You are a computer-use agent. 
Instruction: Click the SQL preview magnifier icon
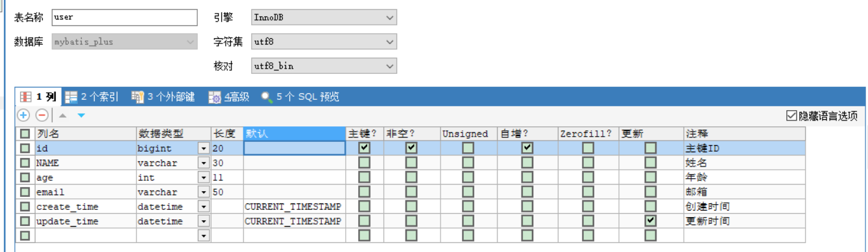266,97
